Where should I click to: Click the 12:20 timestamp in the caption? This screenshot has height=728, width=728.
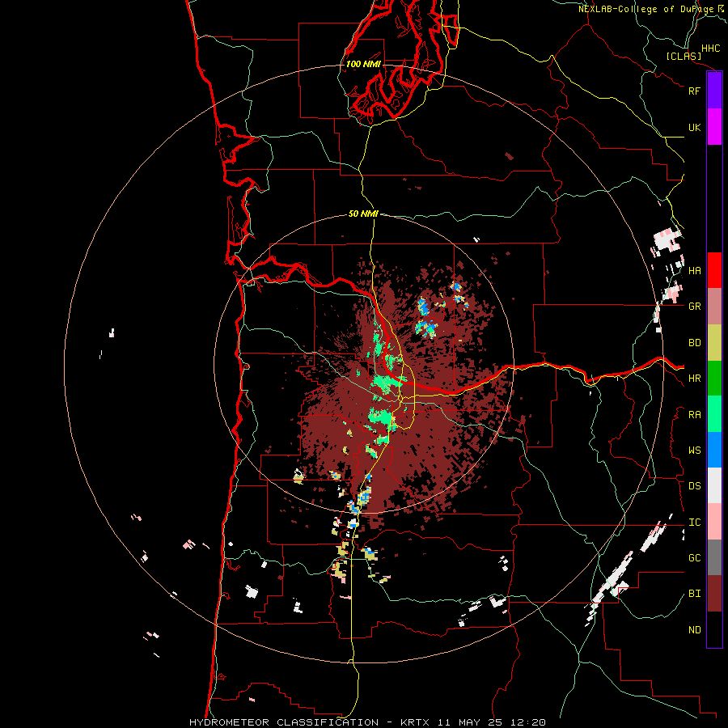[529, 722]
